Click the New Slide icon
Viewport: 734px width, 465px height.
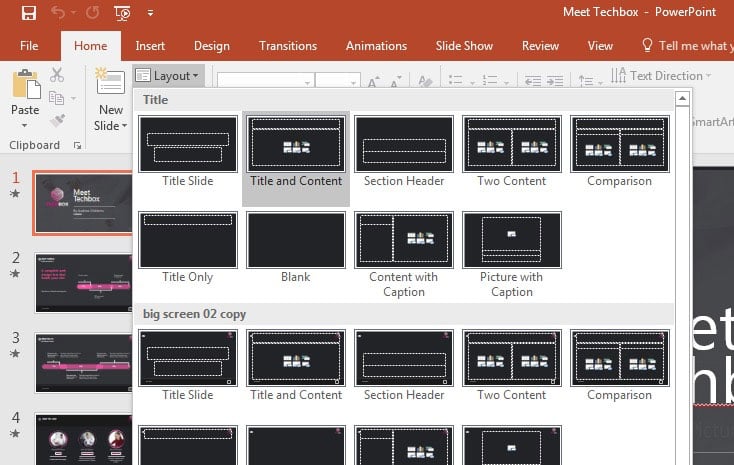[110, 84]
